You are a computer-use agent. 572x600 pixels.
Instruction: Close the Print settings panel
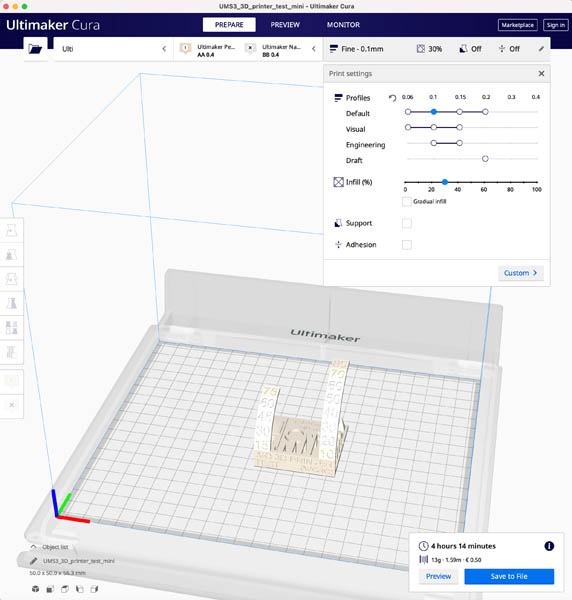[x=541, y=73]
